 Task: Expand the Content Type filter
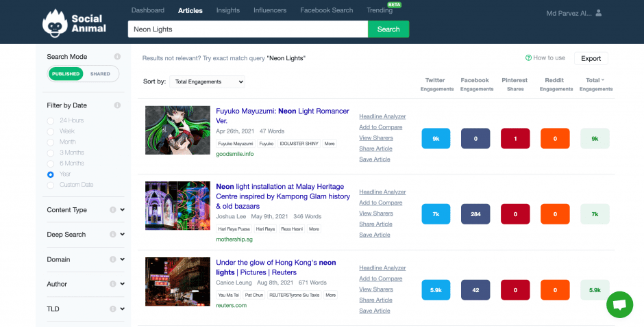[123, 209]
